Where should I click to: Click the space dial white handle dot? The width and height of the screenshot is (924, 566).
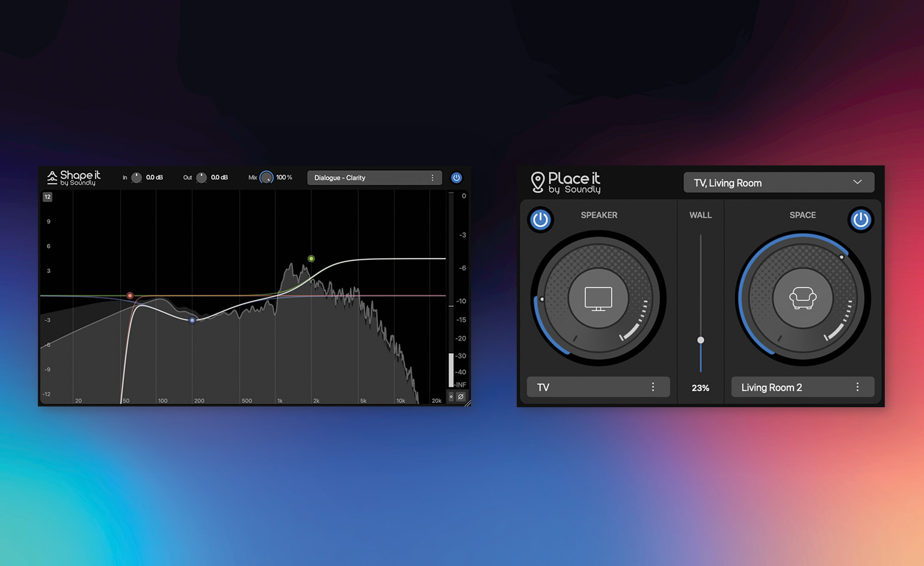tap(842, 257)
